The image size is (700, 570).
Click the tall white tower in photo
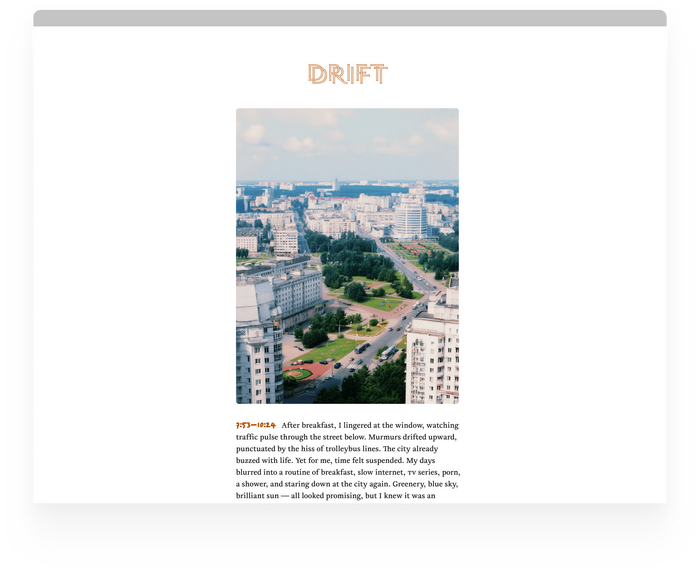click(409, 217)
